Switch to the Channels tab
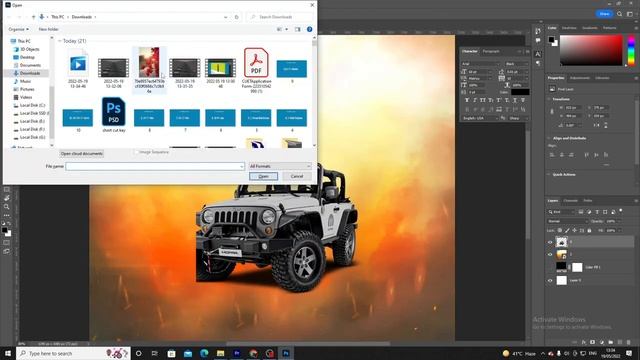The image size is (640, 360). [571, 200]
